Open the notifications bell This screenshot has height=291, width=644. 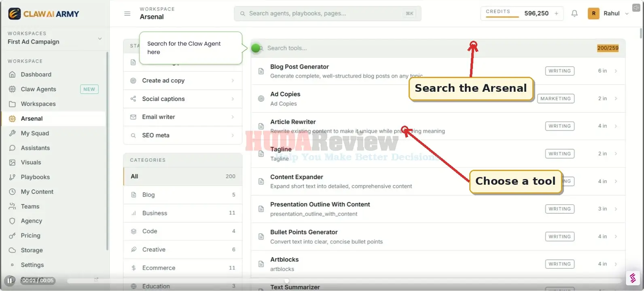574,13
